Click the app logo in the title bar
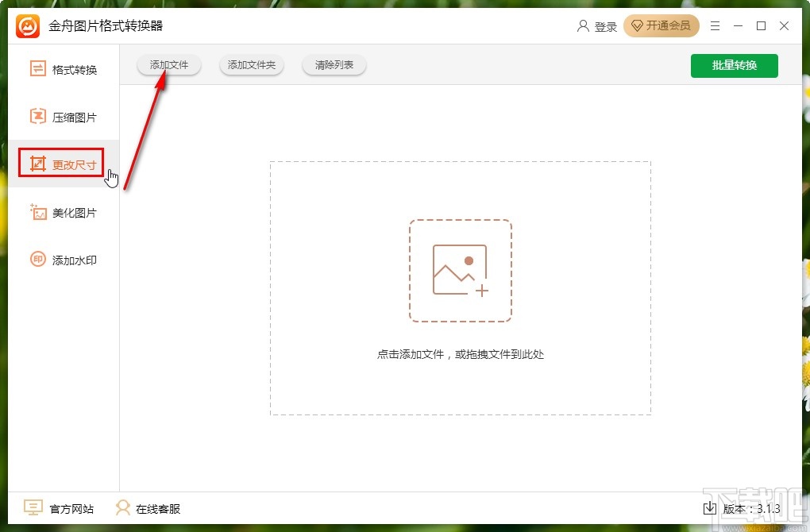810x532 pixels. [x=25, y=25]
